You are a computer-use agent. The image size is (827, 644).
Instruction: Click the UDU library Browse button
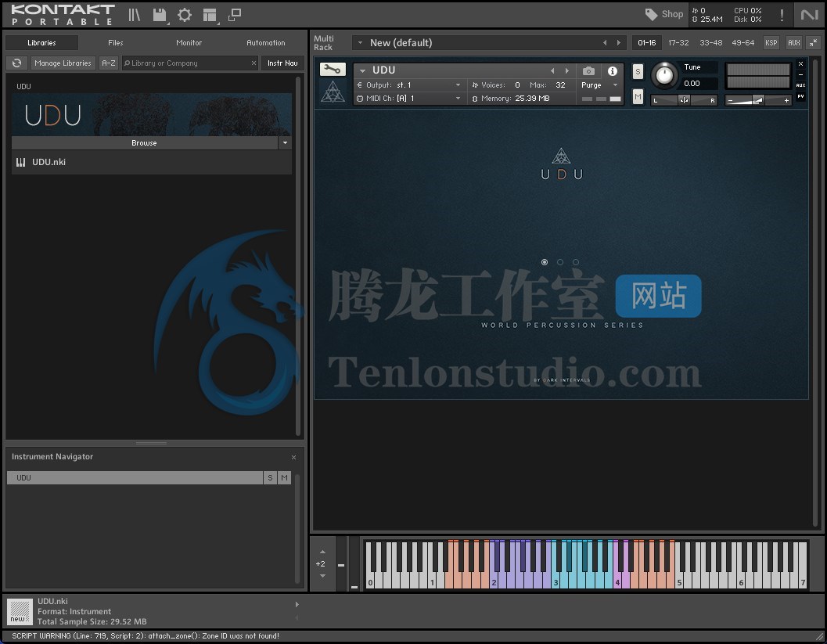(x=144, y=143)
